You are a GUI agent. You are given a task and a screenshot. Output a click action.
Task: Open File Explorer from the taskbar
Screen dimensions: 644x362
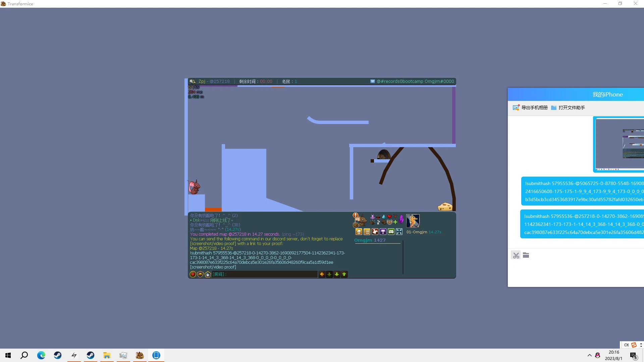coord(107,355)
